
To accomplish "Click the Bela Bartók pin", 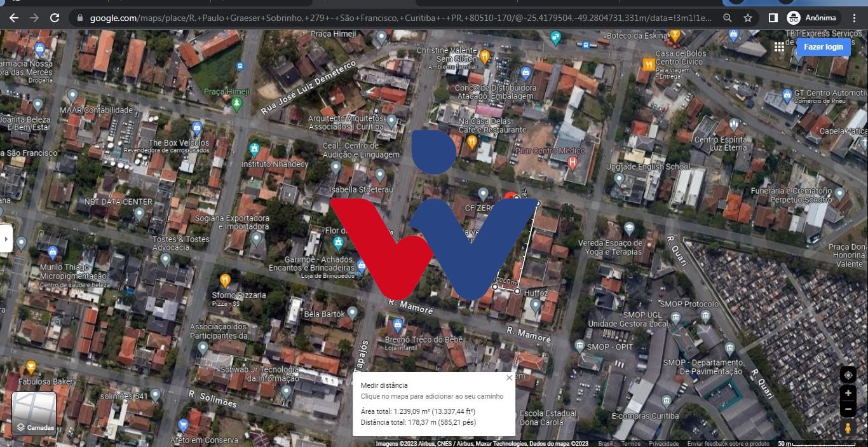I will [x=353, y=313].
